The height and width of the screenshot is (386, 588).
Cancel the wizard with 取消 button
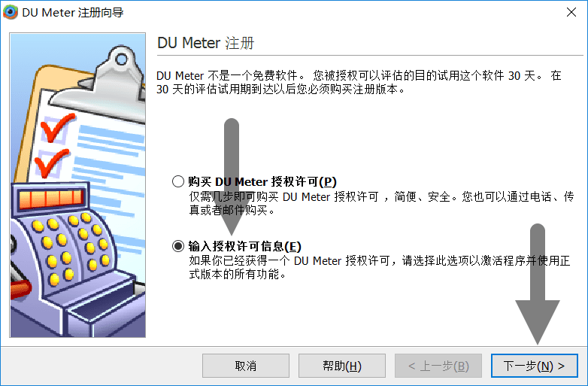coord(246,366)
